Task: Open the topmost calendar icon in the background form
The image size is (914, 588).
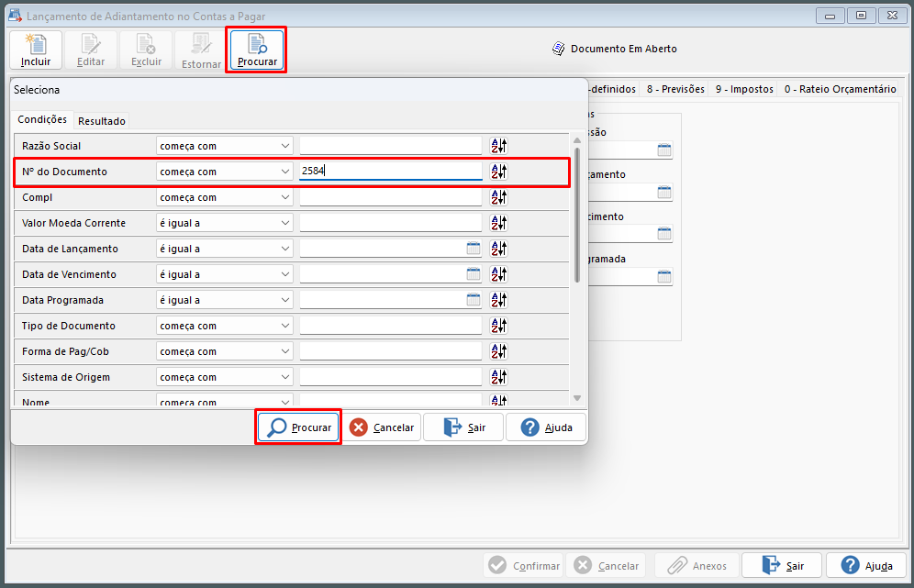Action: tap(663, 150)
